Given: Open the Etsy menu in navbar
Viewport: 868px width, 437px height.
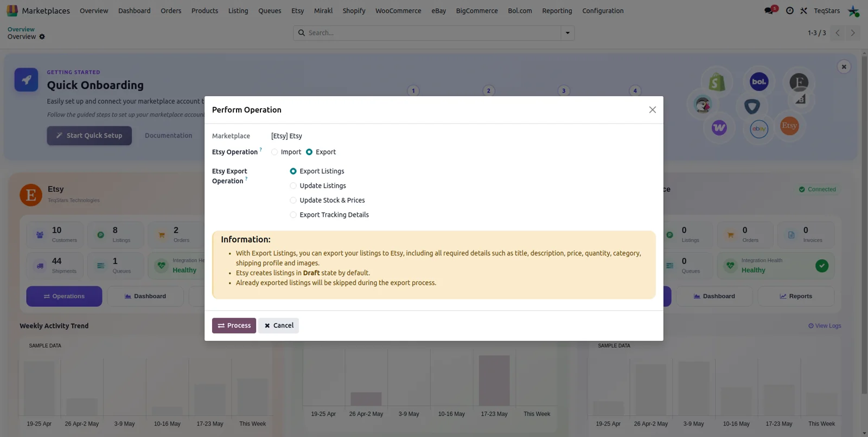Looking at the screenshot, I should coord(298,11).
